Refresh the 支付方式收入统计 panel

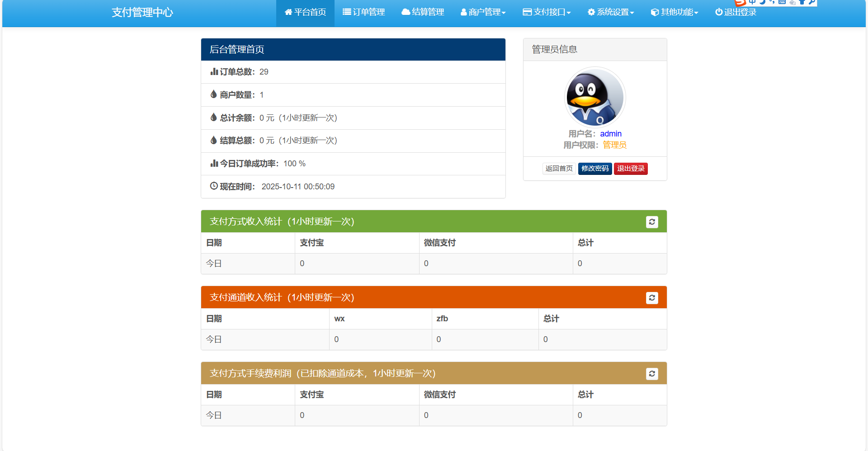(652, 222)
